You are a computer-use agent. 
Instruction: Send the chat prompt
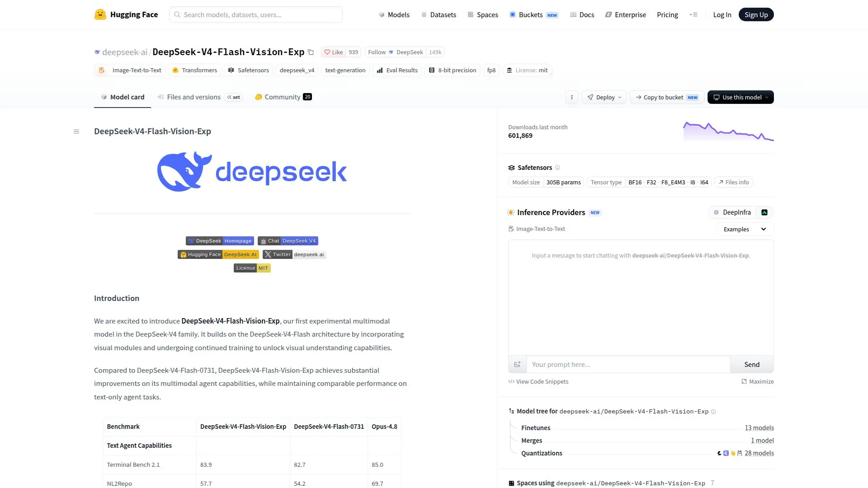(x=752, y=364)
